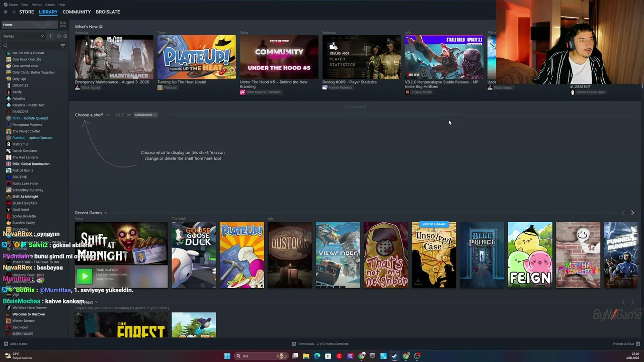Go back with the navigation arrow
The width and height of the screenshot is (644, 362).
point(6,12)
